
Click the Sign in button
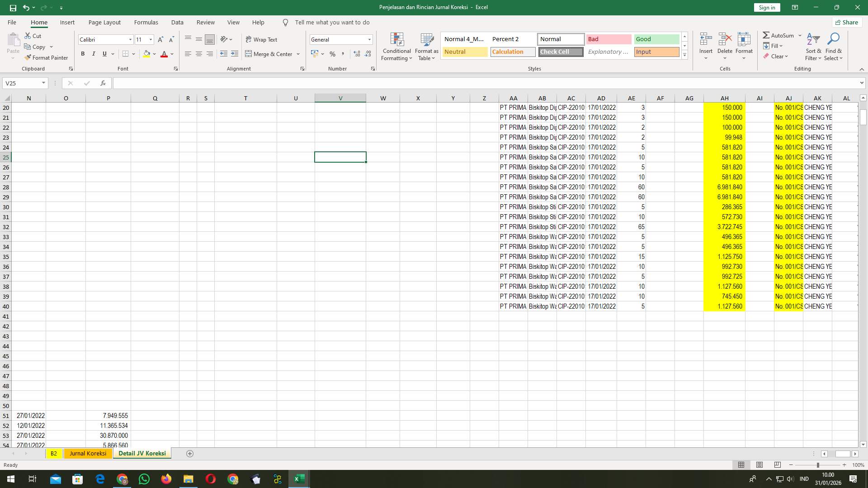point(767,7)
